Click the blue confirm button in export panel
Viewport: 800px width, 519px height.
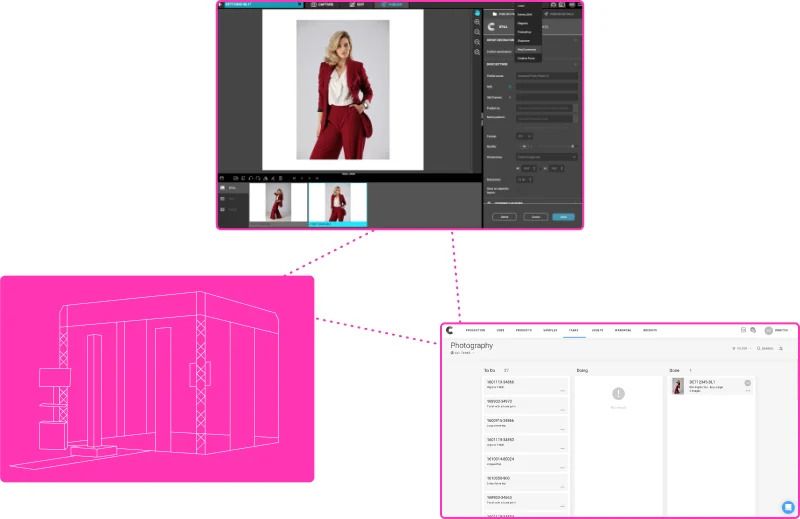coord(563,217)
